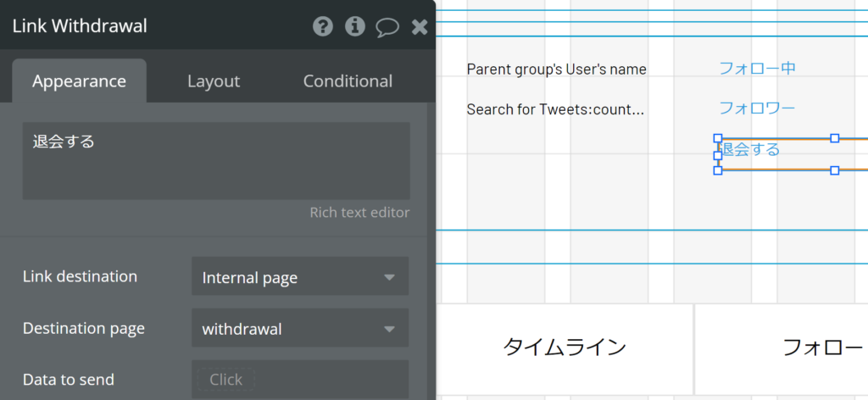Select the Search for Tweets:count text element
The image size is (868, 400).
[555, 109]
